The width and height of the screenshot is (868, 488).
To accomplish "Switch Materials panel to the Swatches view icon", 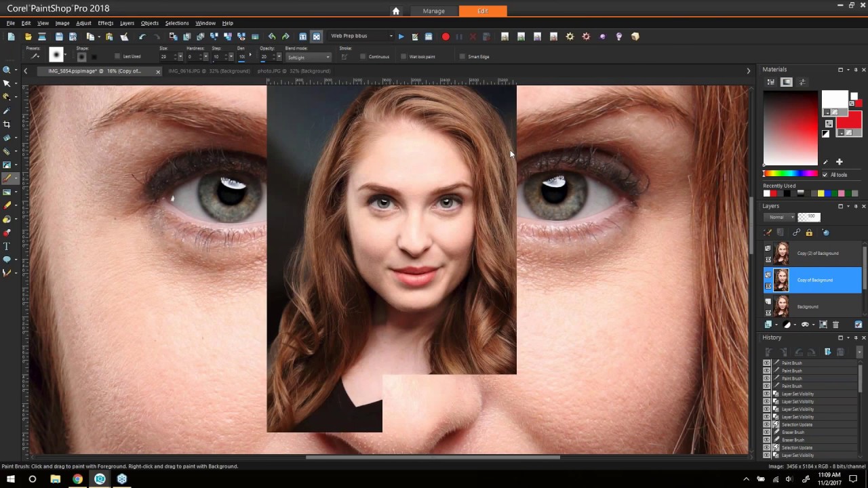I will [771, 82].
